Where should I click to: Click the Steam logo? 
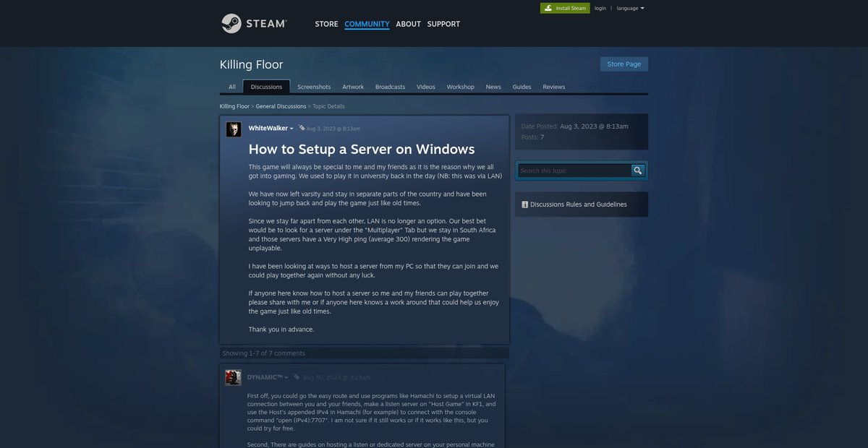click(254, 24)
